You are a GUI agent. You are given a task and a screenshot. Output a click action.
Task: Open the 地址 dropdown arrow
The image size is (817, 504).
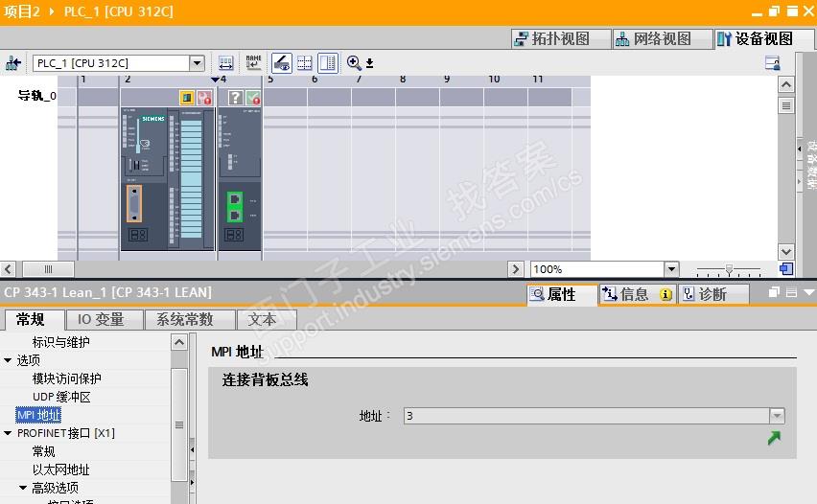click(777, 416)
